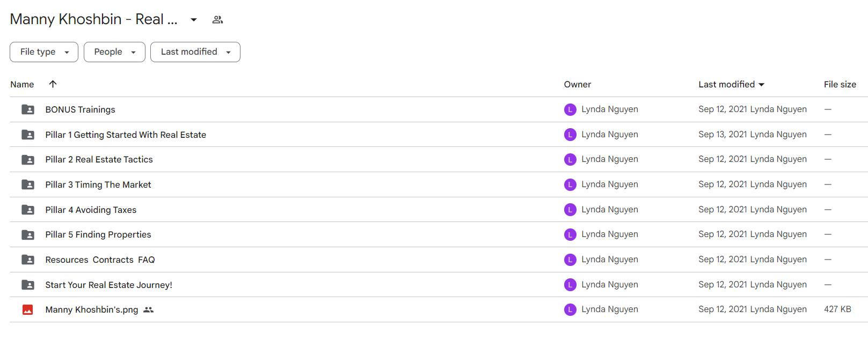Image resolution: width=868 pixels, height=355 pixels.
Task: Select Pillar 3 Timing The Market name
Action: [x=98, y=184]
